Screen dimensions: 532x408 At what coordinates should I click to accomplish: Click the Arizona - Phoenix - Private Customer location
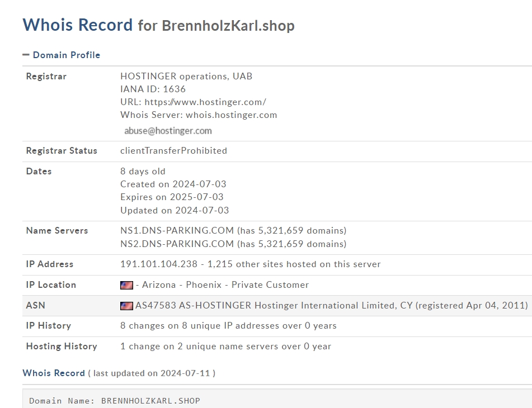pyautogui.click(x=225, y=285)
